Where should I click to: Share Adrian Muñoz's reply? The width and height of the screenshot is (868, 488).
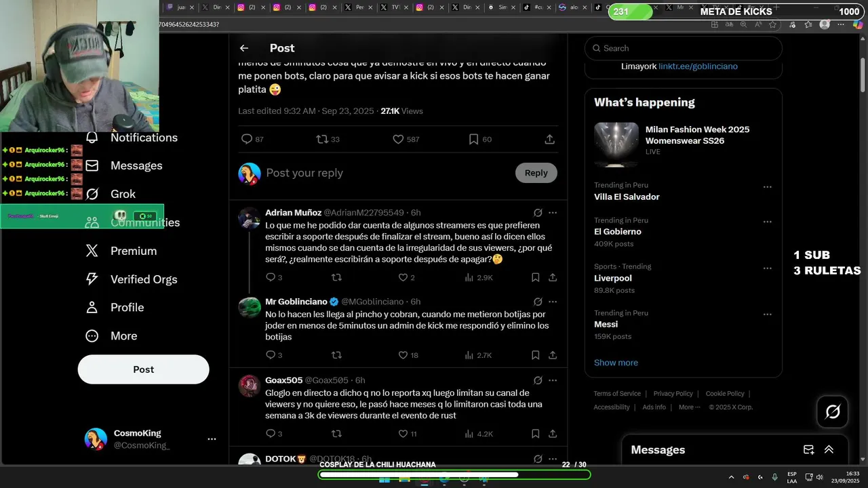pyautogui.click(x=553, y=277)
